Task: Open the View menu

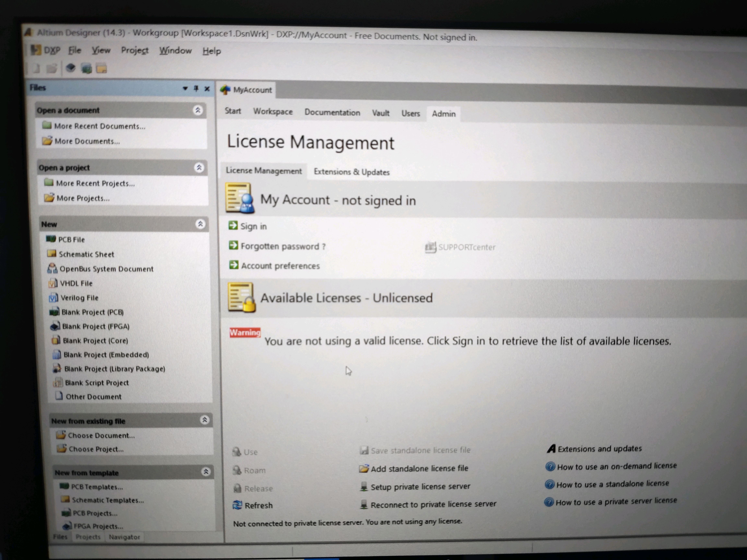Action: coord(101,50)
